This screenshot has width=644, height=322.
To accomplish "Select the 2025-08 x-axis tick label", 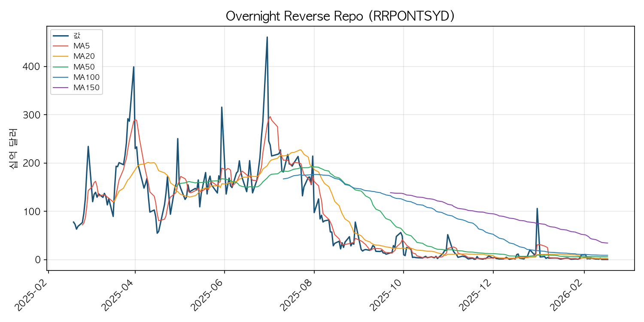I will 298,294.
